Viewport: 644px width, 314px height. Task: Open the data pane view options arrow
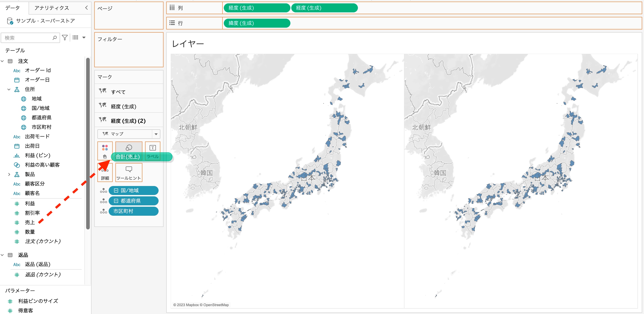pos(84,38)
